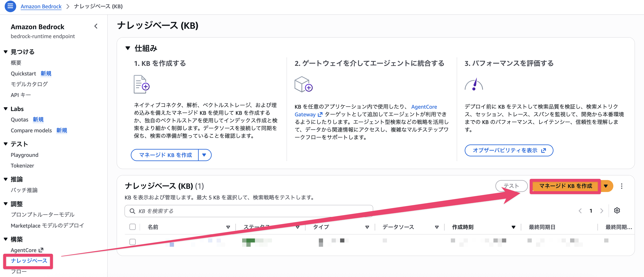
Task: Sort by ステータス column arrow
Action: (x=298, y=227)
